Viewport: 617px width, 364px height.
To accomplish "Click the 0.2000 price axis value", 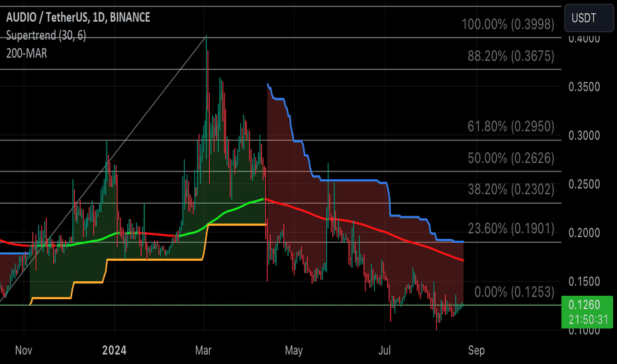I will click(585, 233).
